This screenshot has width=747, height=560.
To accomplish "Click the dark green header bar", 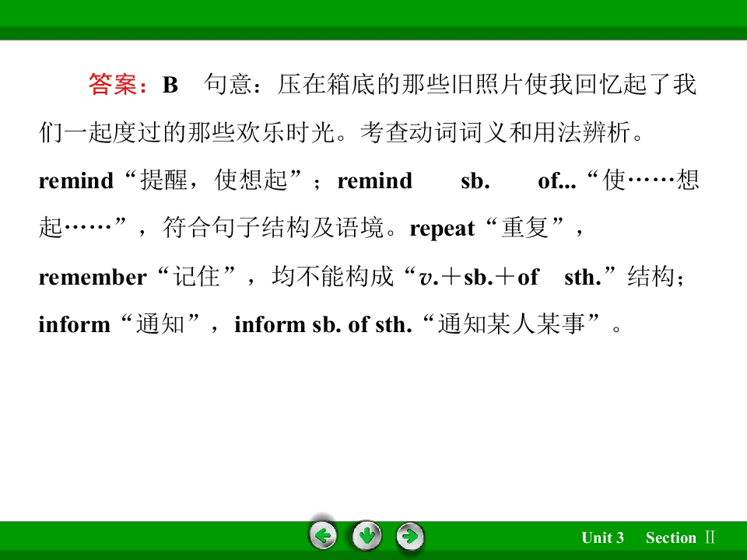I will [373, 33].
